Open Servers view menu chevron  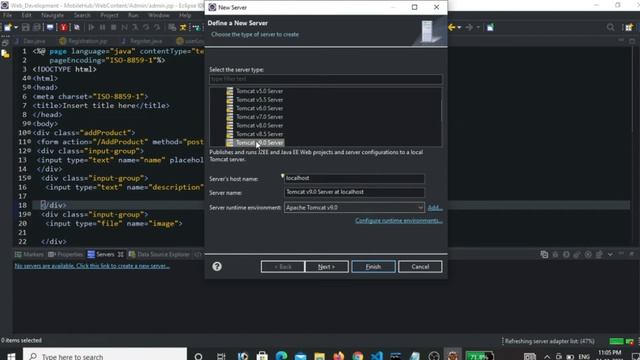[610, 254]
